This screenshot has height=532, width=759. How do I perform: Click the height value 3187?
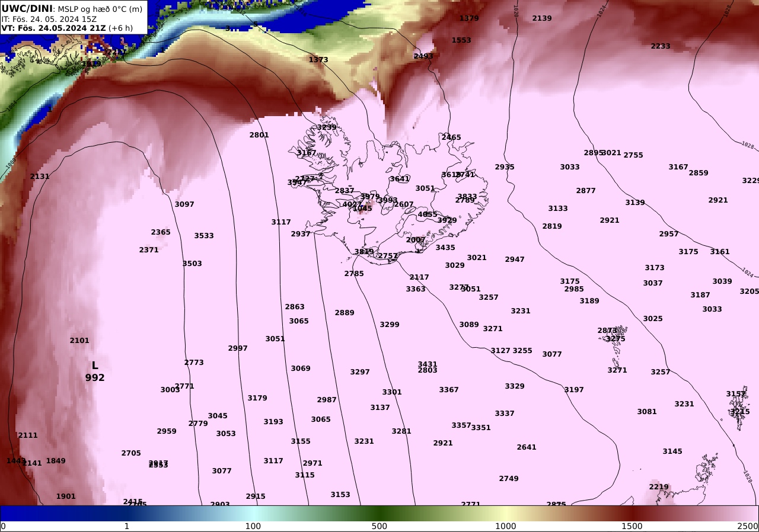tap(700, 295)
